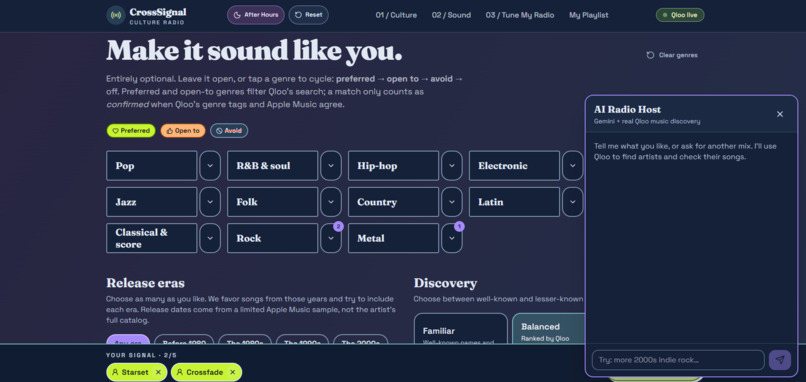This screenshot has height=382, width=806.
Task: Click the 'Make it sound like you.' heading
Action: pyautogui.click(x=254, y=51)
